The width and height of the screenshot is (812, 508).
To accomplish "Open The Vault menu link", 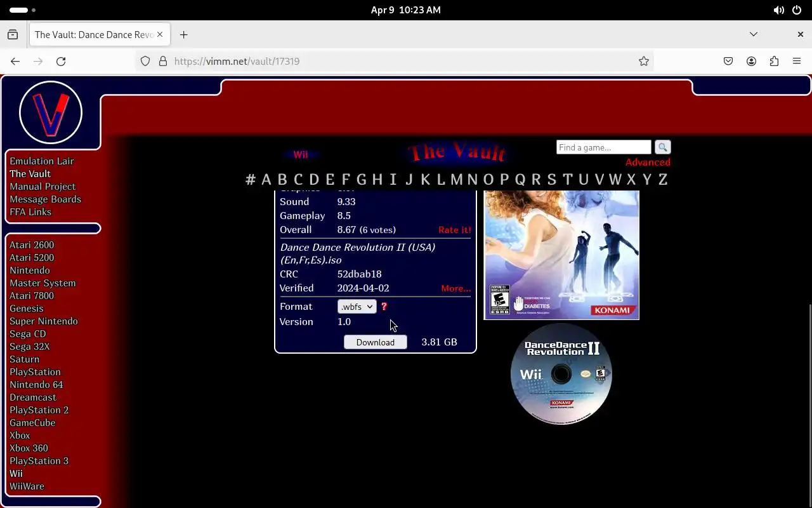I will coord(30,173).
